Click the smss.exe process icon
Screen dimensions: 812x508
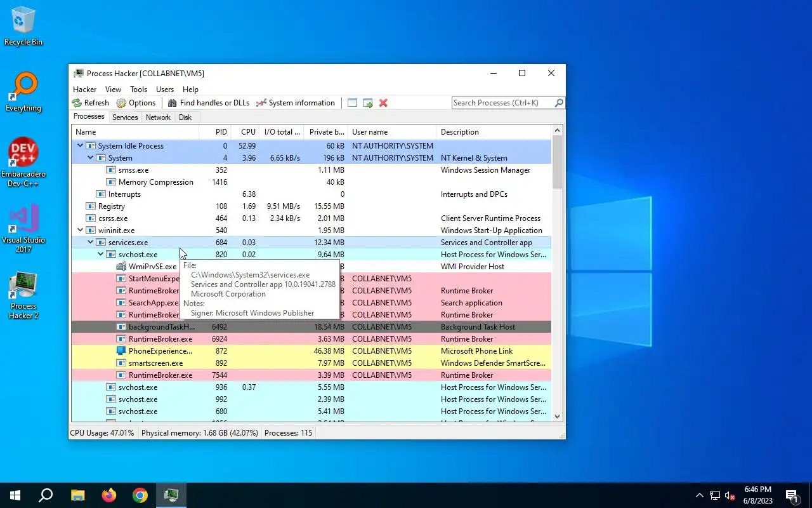111,170
